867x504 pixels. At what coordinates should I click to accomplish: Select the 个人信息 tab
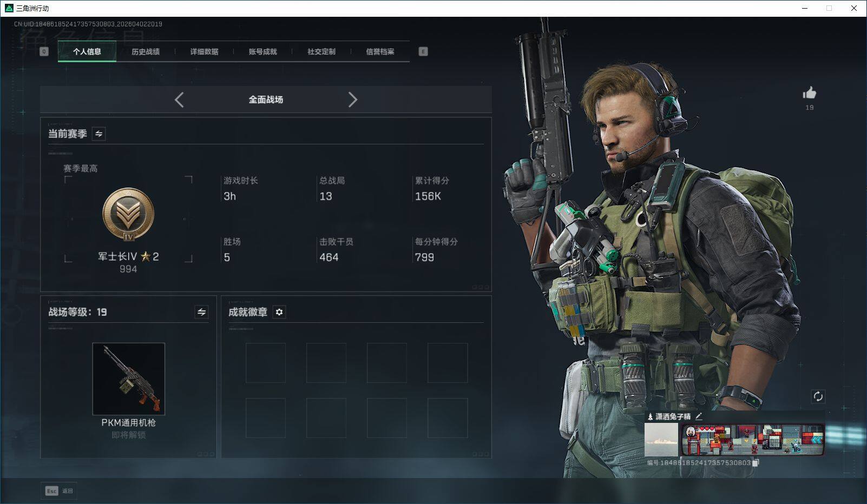[87, 51]
